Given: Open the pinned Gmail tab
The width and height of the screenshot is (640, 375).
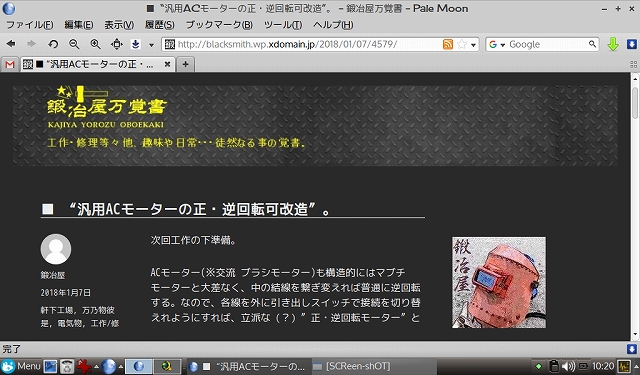Looking at the screenshot, I should [x=10, y=64].
